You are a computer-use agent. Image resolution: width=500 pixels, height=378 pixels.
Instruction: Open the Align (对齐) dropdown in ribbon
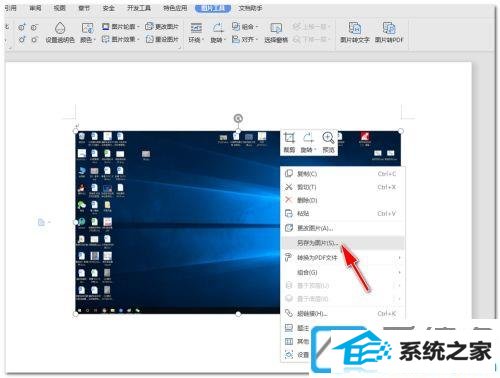(245, 39)
